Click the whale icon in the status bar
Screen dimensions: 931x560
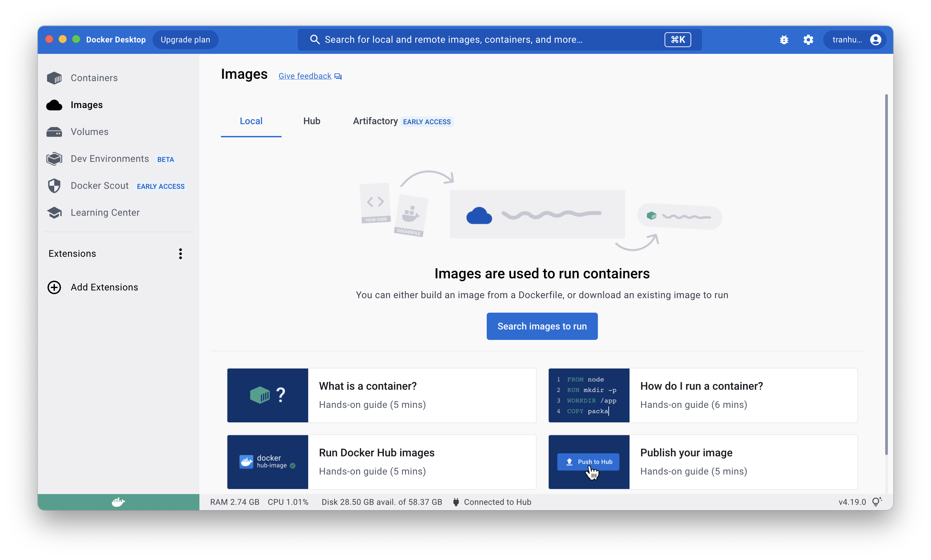click(118, 502)
